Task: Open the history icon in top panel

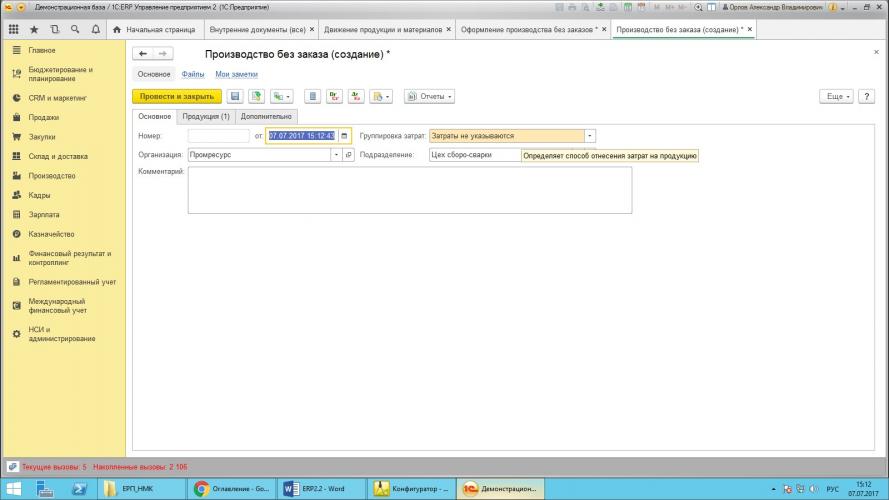Action: (x=55, y=29)
